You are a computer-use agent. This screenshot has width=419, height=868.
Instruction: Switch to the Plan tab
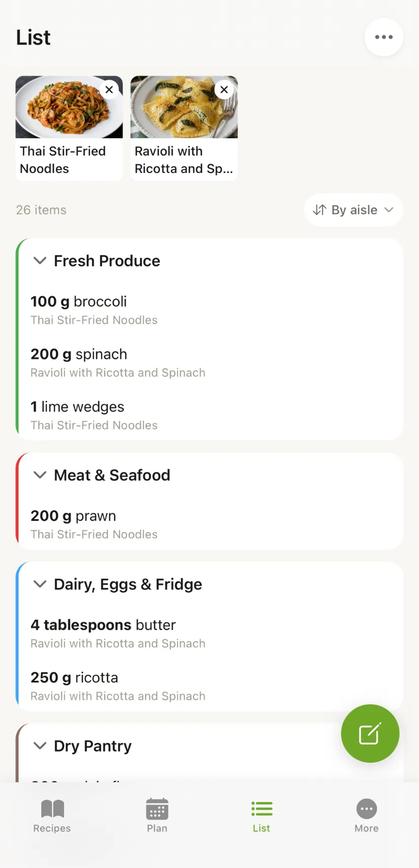(x=157, y=815)
